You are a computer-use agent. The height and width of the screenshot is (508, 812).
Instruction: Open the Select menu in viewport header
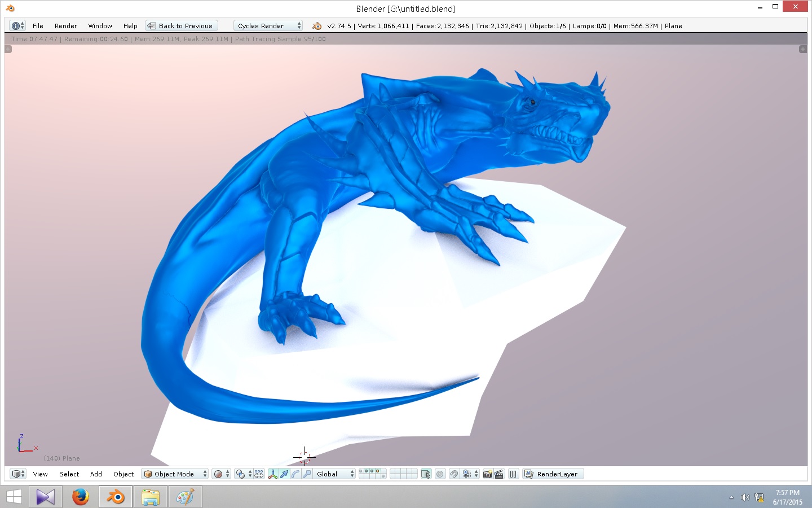click(69, 474)
